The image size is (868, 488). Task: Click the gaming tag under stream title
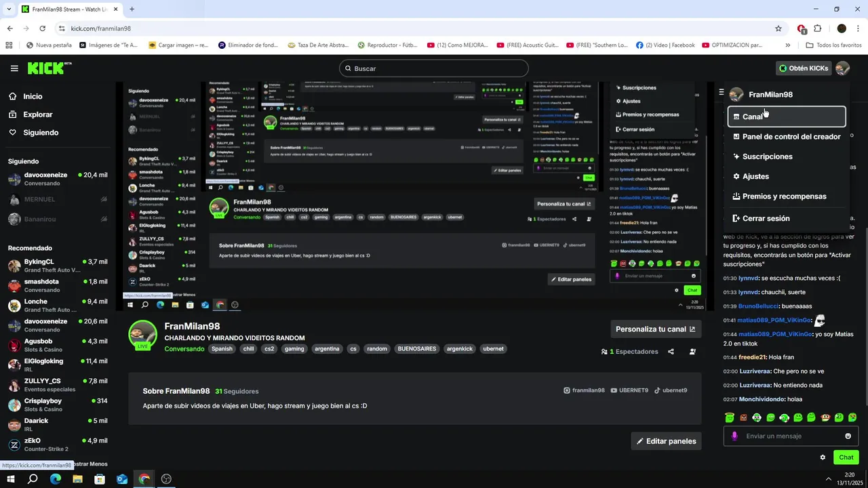coord(294,349)
